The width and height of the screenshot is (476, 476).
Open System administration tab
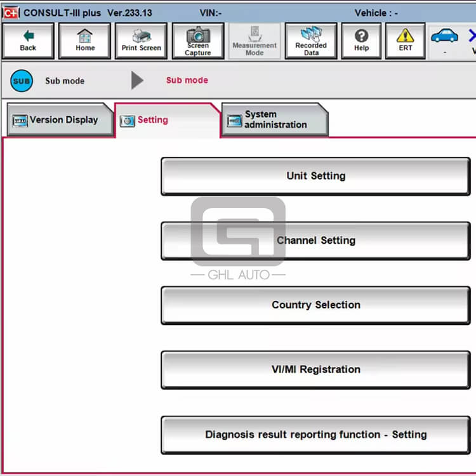(x=275, y=119)
